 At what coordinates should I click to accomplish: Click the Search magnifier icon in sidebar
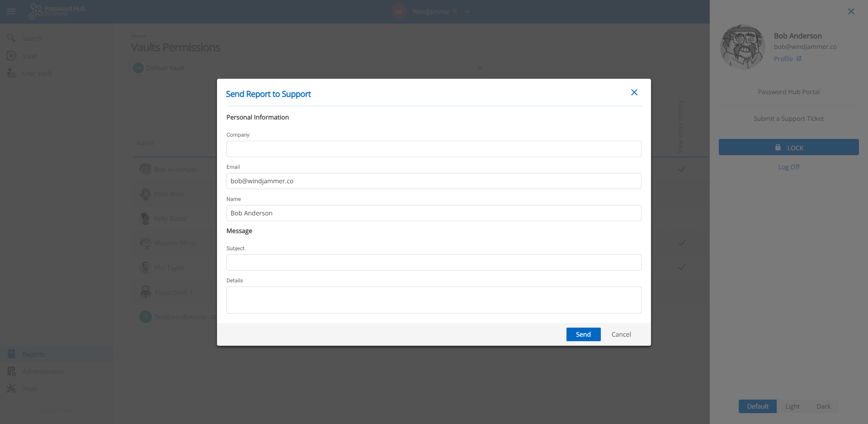pyautogui.click(x=11, y=38)
